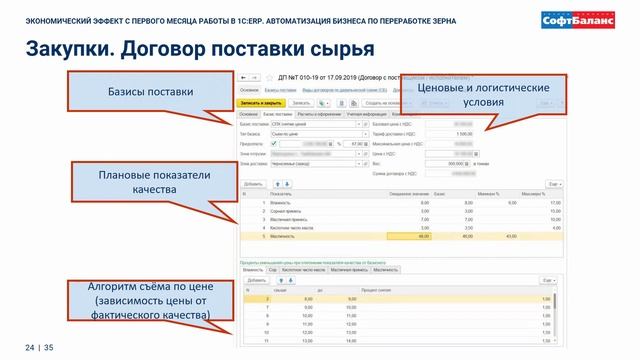The width and height of the screenshot is (640, 360).
Task: Switch to Масличность discount tab
Action: [385, 270]
